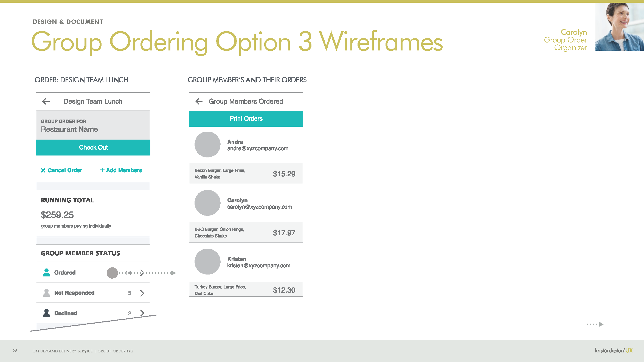This screenshot has height=362, width=644.
Task: Click the Cancel Order X icon
Action: tap(43, 170)
